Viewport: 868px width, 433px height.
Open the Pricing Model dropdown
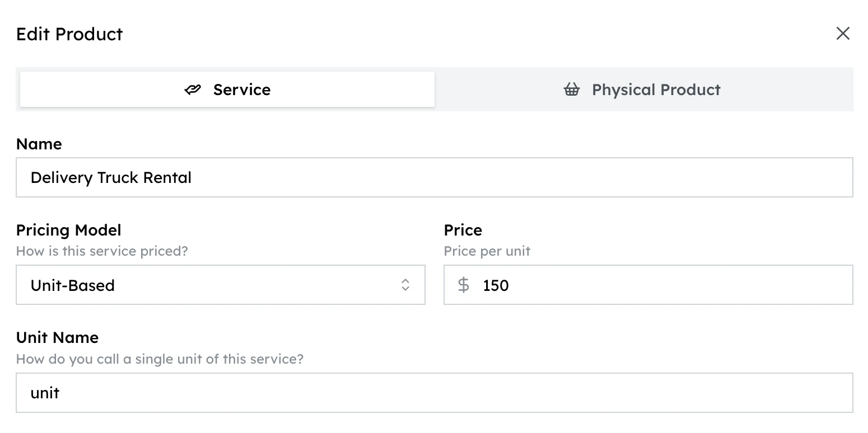point(221,285)
